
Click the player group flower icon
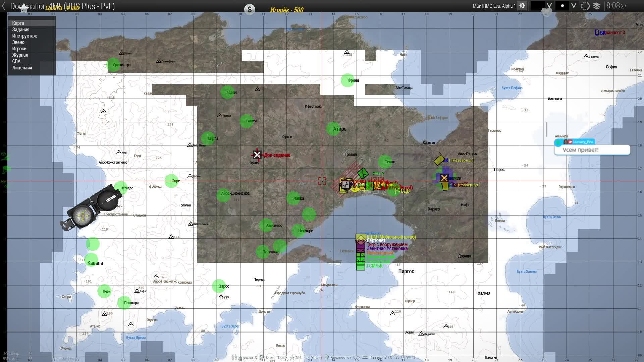522,6
